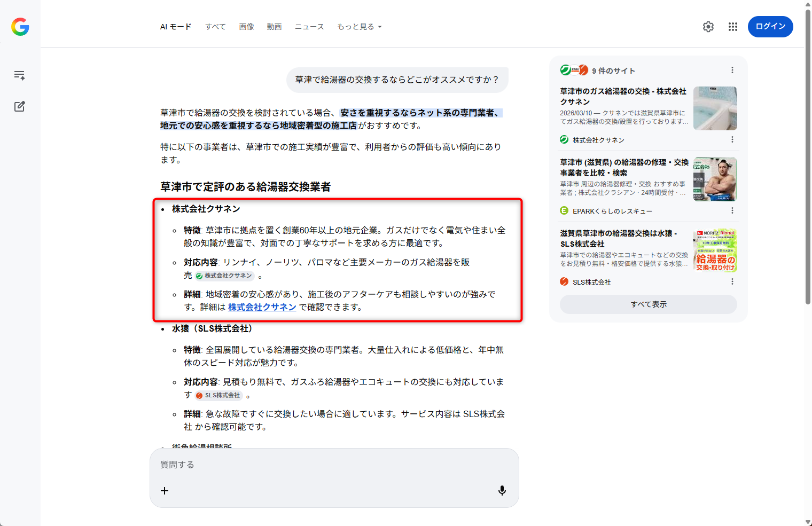Screen dimensions: 812x526
Task: Click the source name EPARKくらしのレスキュー
Action: tap(612, 211)
